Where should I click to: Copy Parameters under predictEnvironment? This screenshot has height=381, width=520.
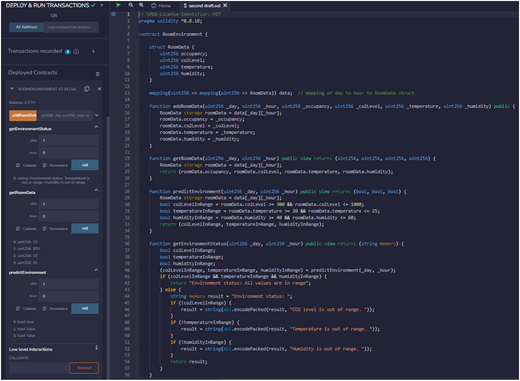[55, 309]
